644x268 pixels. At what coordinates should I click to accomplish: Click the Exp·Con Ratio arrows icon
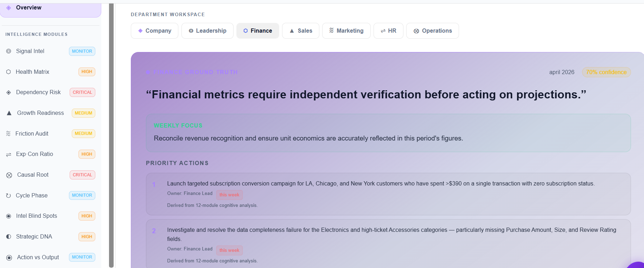pyautogui.click(x=8, y=155)
